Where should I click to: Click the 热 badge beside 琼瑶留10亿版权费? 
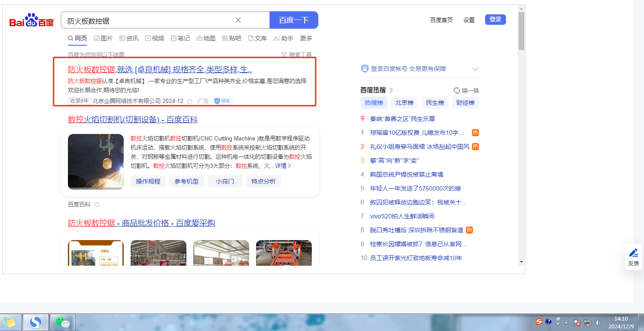tap(475, 133)
